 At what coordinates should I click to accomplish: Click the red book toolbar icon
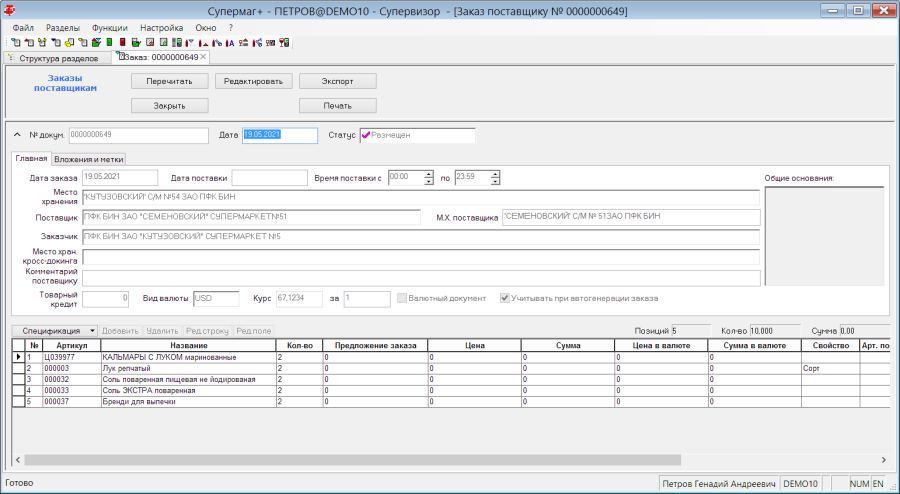123,42
